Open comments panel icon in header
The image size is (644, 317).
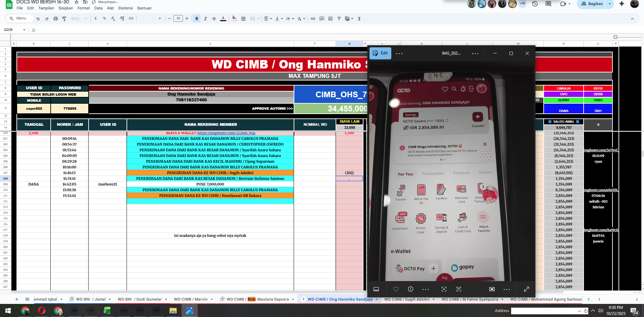click(548, 4)
